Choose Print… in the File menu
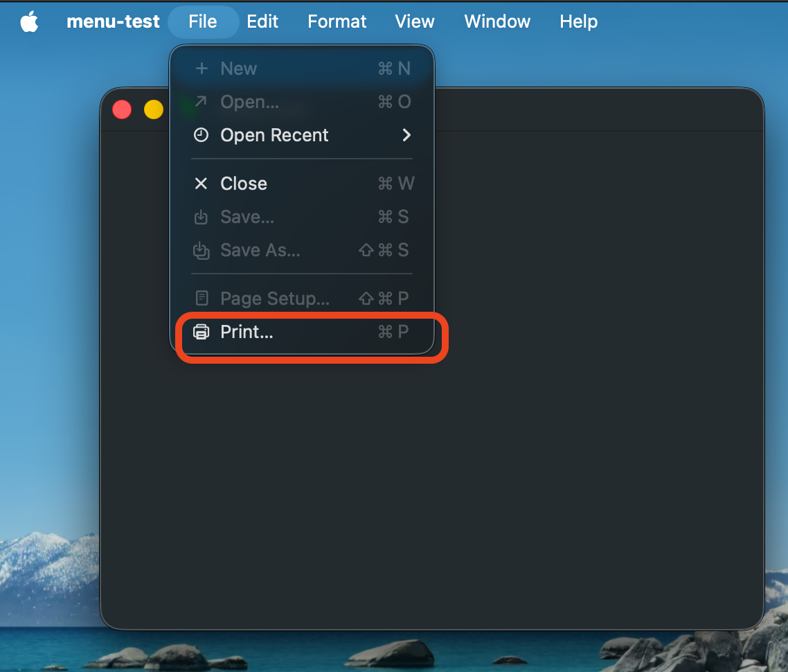The width and height of the screenshot is (788, 672). [x=302, y=332]
